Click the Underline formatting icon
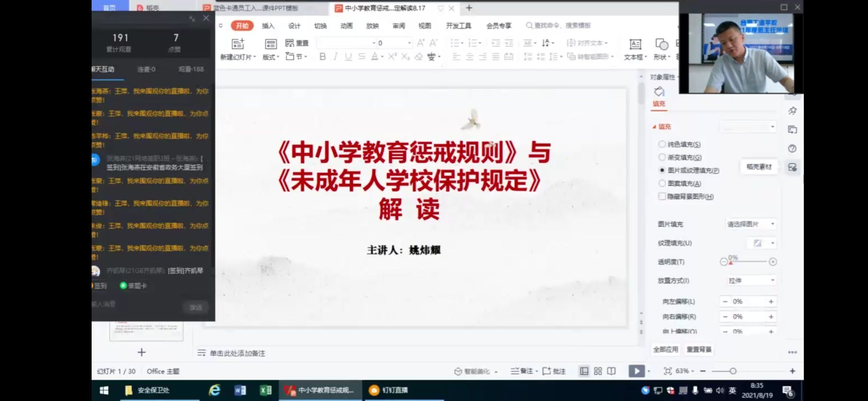The image size is (868, 401). (348, 56)
